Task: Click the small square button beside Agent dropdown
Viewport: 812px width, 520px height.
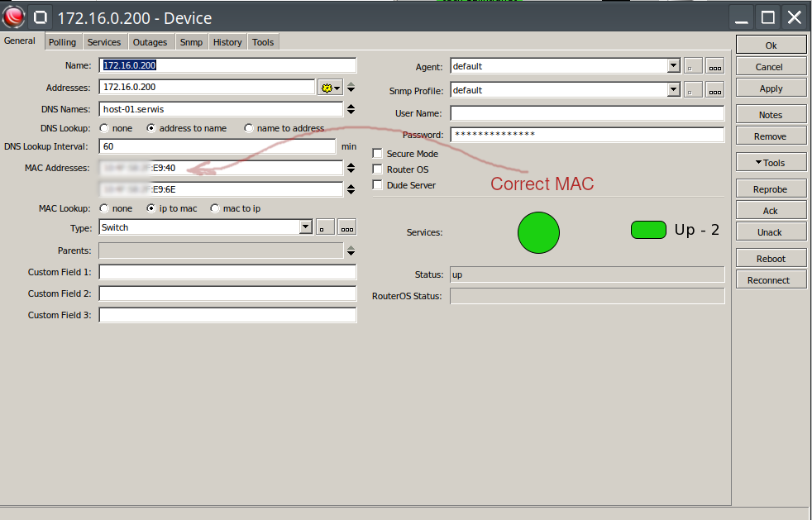Action: click(693, 66)
